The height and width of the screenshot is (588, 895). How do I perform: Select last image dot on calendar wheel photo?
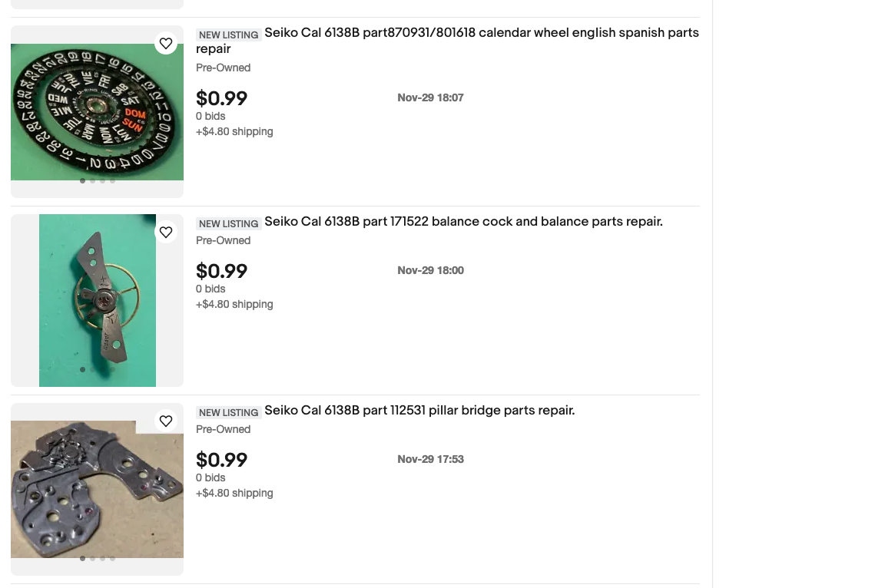[x=112, y=181]
